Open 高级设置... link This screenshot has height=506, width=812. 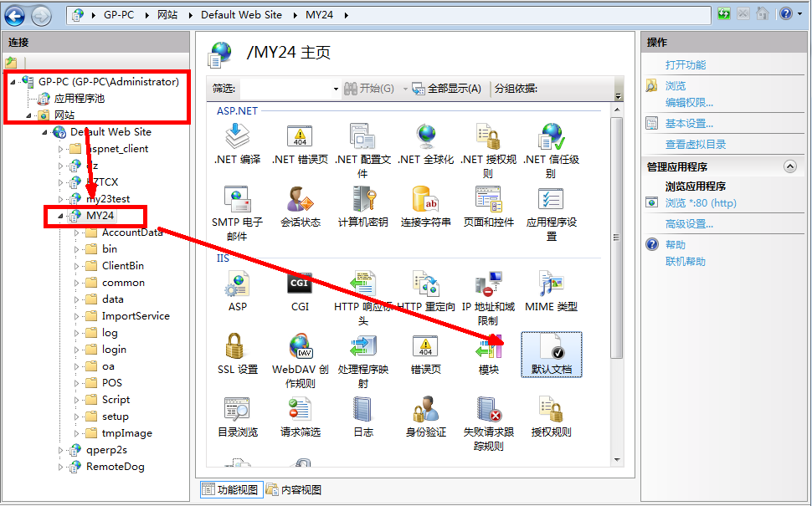click(x=689, y=224)
